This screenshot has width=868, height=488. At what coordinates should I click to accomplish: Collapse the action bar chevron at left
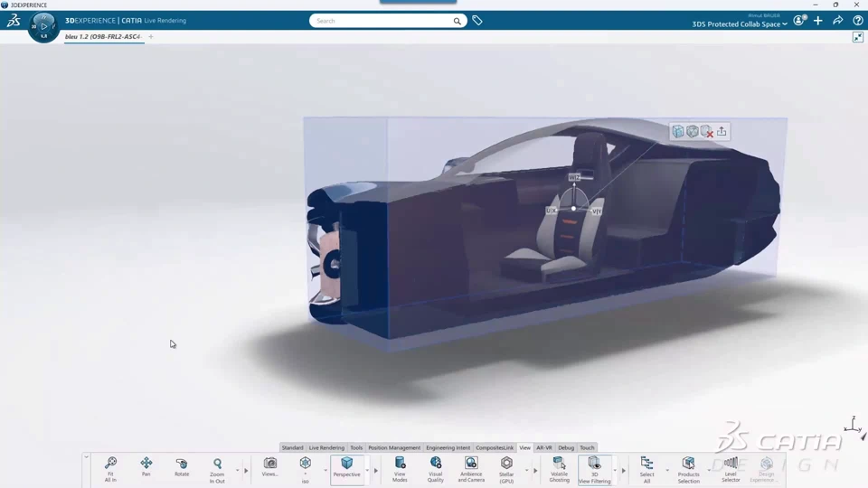(x=87, y=457)
